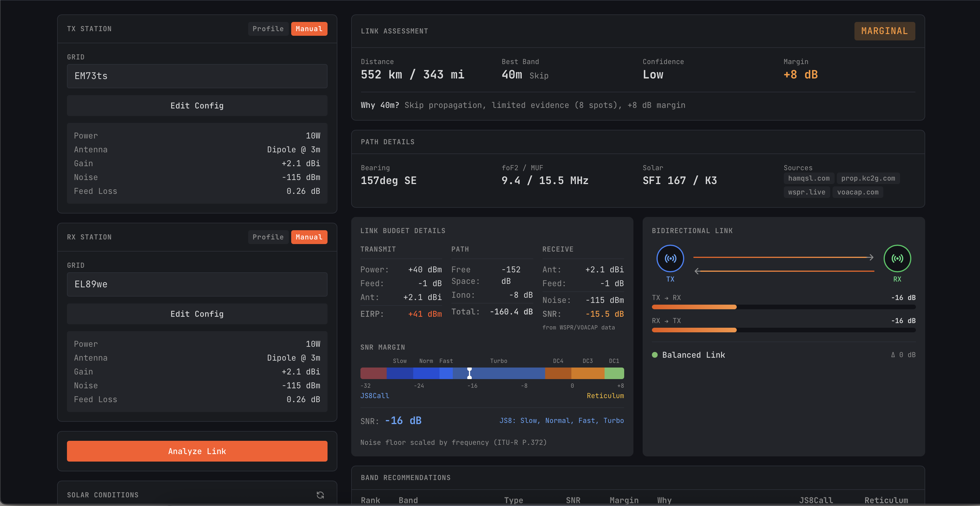Click the green Balanced Link status dot

(x=655, y=355)
